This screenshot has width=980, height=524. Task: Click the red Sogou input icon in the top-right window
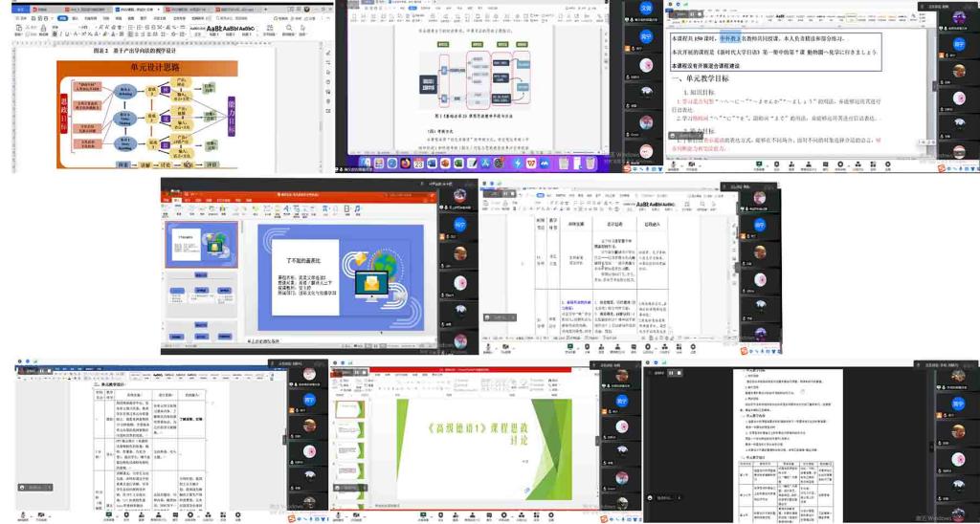tap(943, 169)
